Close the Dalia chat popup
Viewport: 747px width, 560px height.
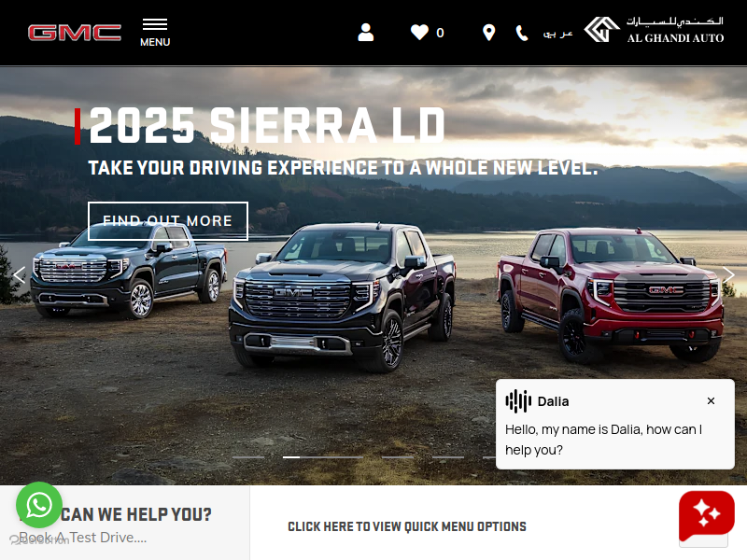point(711,401)
